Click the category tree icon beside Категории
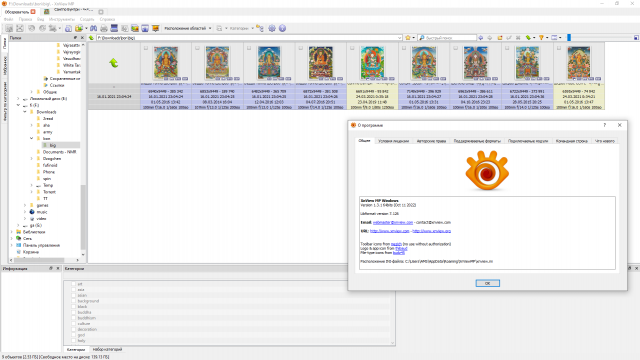The width and height of the screenshot is (640, 360). coord(260,28)
